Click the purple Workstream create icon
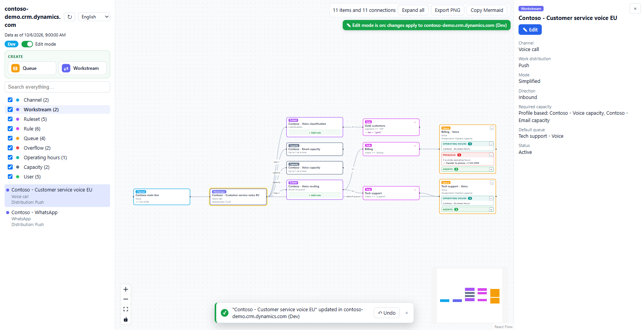Image resolution: width=644 pixels, height=330 pixels. [66, 68]
